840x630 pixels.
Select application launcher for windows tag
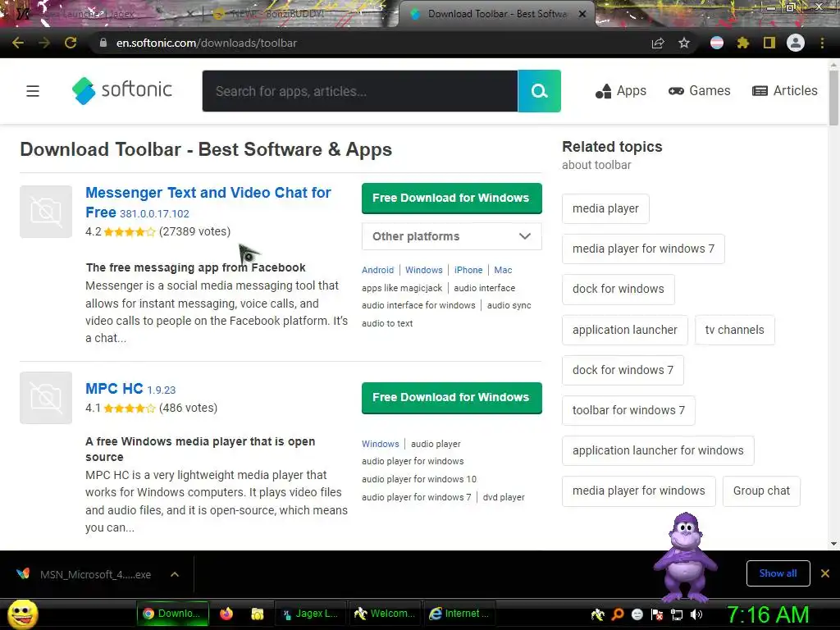(x=658, y=450)
